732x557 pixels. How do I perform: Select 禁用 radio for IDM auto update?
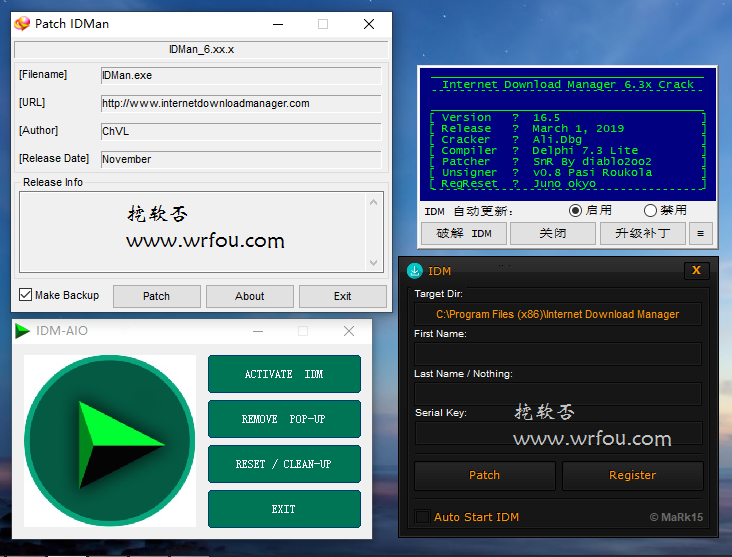(x=650, y=211)
